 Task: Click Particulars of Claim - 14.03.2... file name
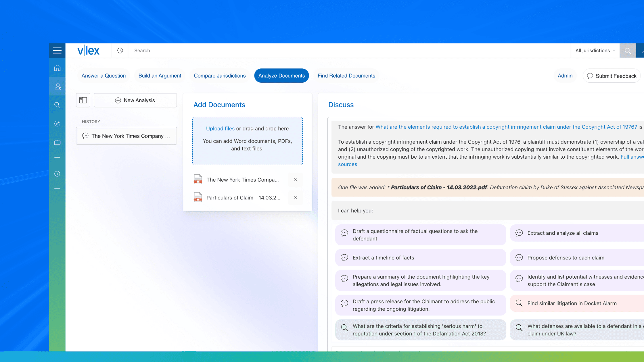coord(243,198)
